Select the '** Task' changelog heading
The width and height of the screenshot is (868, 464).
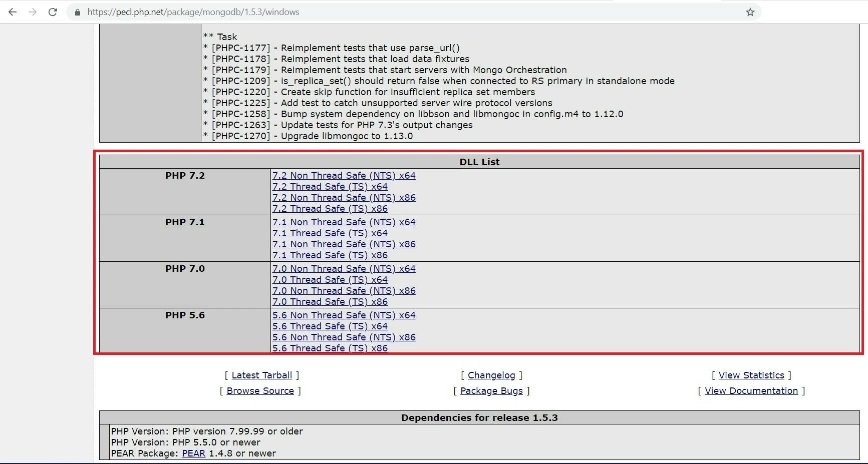(x=220, y=37)
